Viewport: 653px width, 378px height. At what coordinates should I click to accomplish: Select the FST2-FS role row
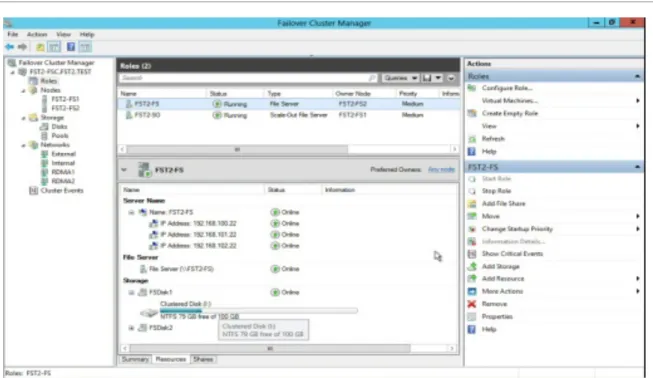289,104
